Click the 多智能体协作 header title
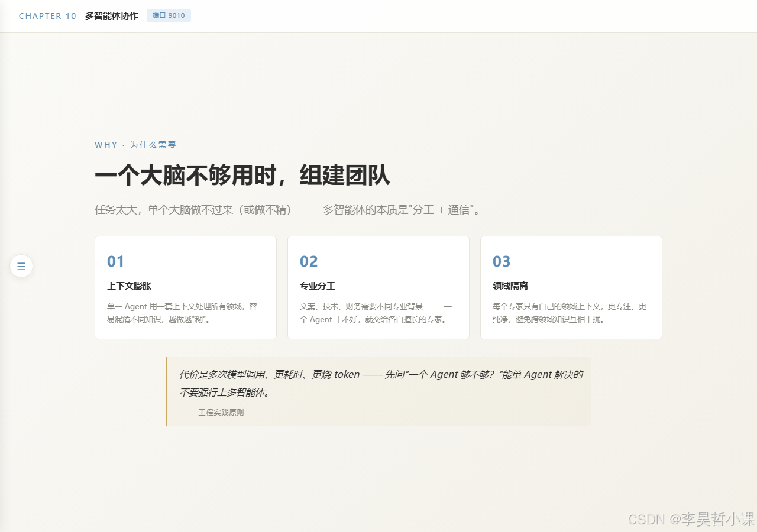Screen dimensions: 757x532 pos(112,16)
